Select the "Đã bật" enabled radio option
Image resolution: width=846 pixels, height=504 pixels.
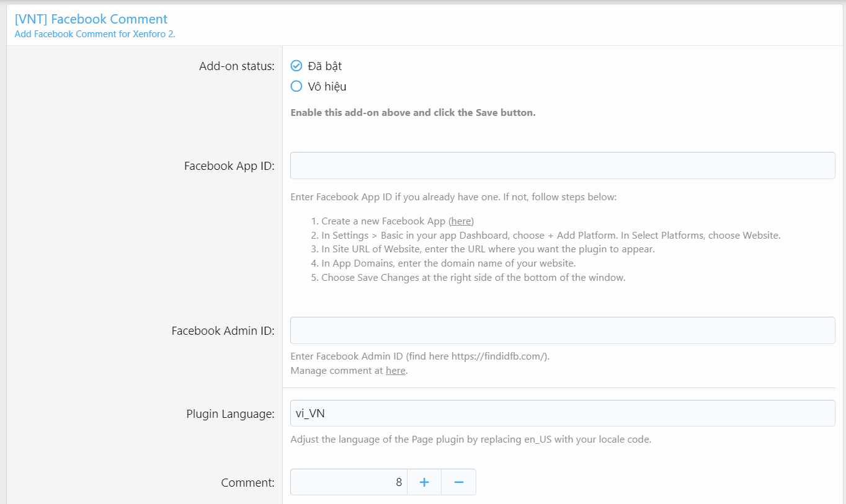(296, 66)
